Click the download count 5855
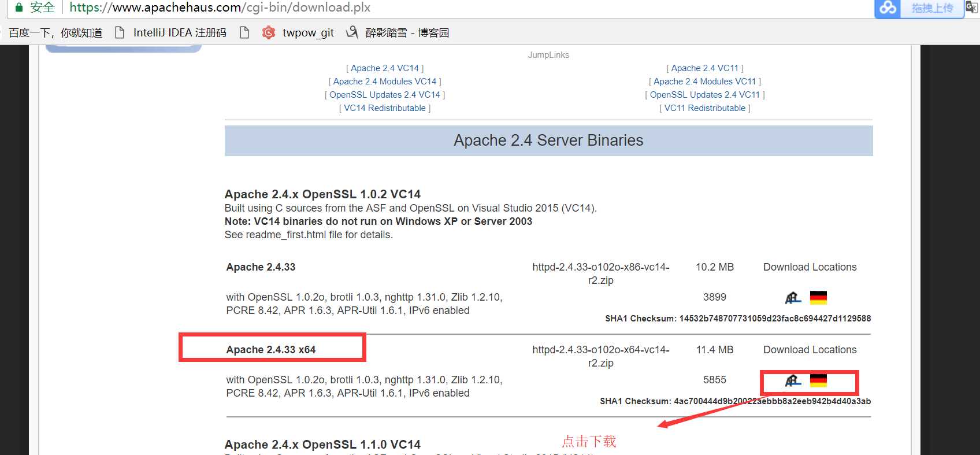980x455 pixels. point(715,380)
